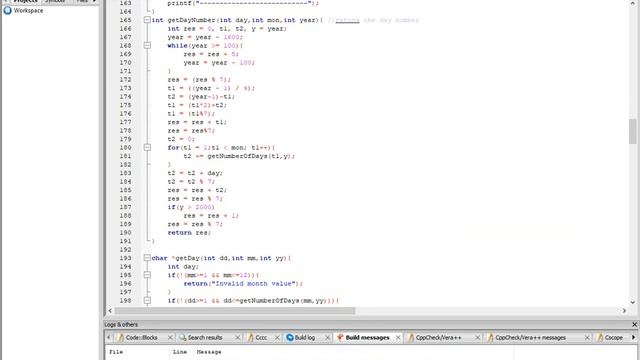
Task: Click the File column header
Action: coord(116,352)
